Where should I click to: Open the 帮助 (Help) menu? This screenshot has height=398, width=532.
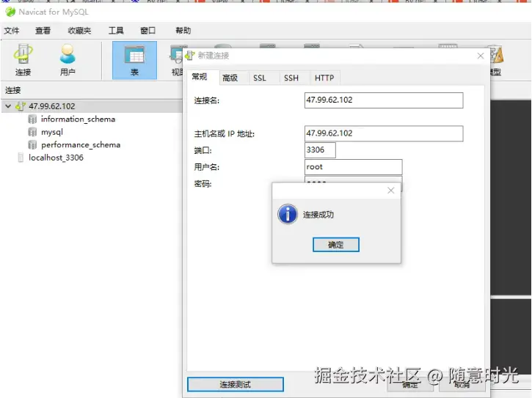click(183, 31)
